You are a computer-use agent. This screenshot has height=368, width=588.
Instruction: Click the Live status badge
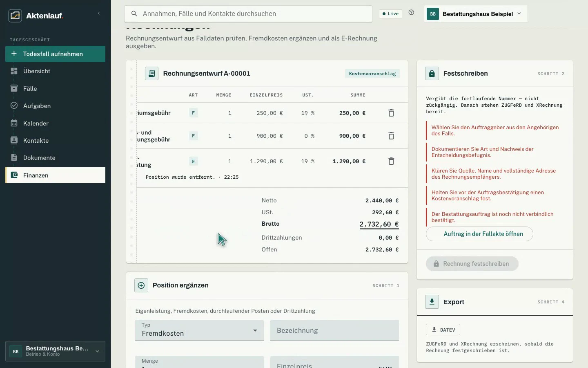click(390, 14)
